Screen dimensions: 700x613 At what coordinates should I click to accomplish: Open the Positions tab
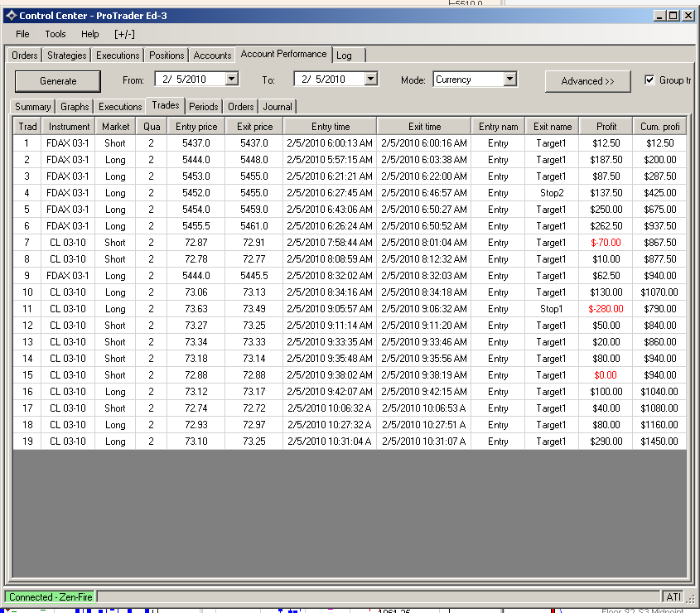167,56
